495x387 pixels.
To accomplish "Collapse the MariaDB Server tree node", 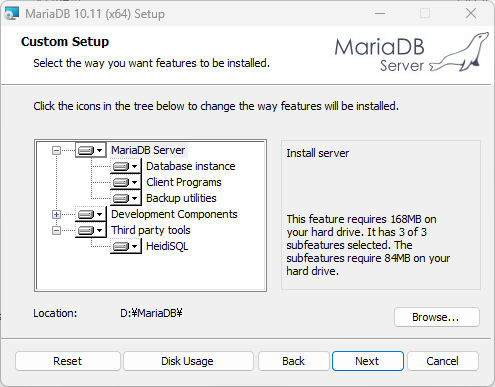I will coord(56,150).
